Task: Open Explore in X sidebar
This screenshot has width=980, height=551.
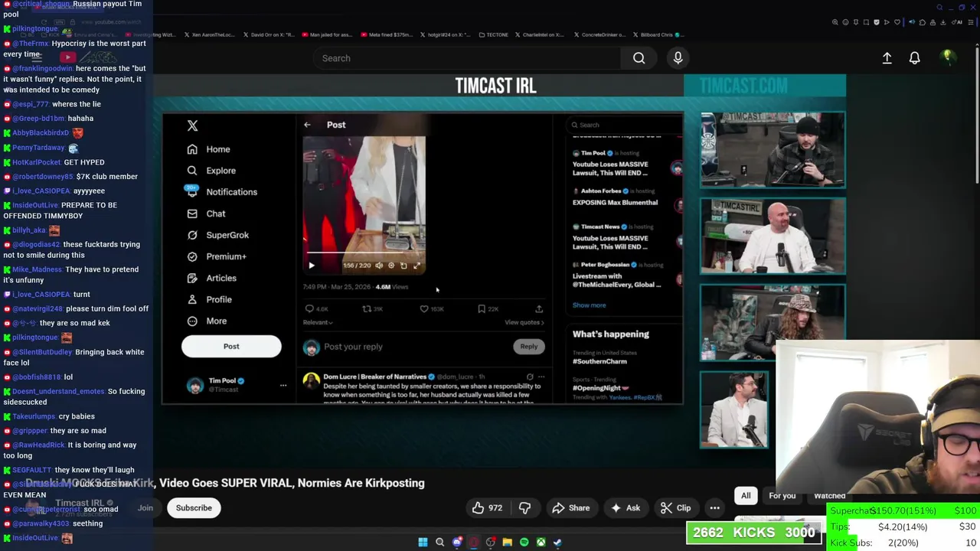Action: click(212, 171)
